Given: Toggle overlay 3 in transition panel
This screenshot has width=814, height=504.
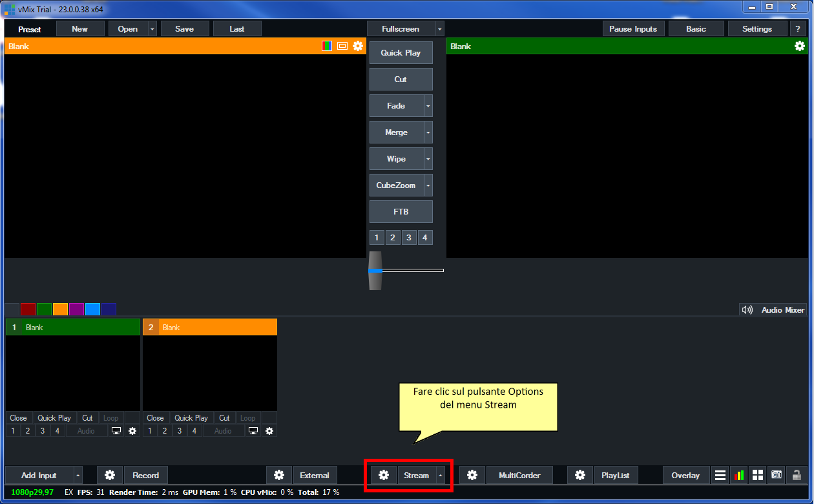Looking at the screenshot, I should click(409, 238).
